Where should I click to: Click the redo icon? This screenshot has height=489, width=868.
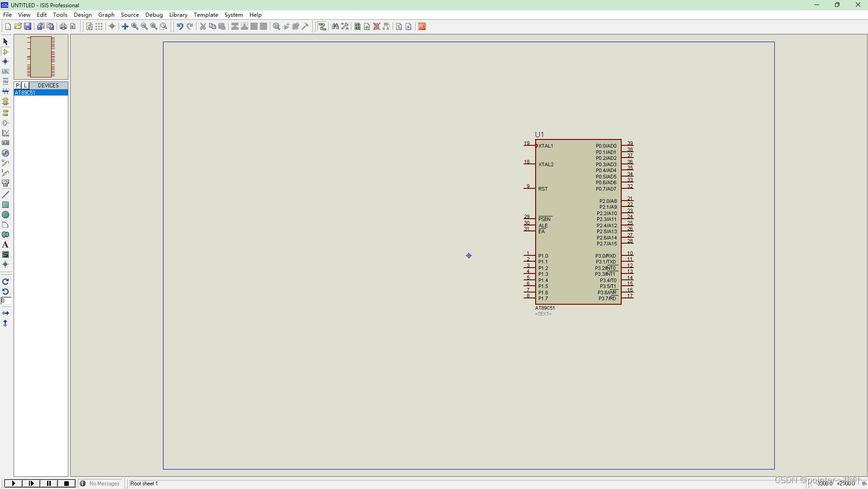click(190, 26)
